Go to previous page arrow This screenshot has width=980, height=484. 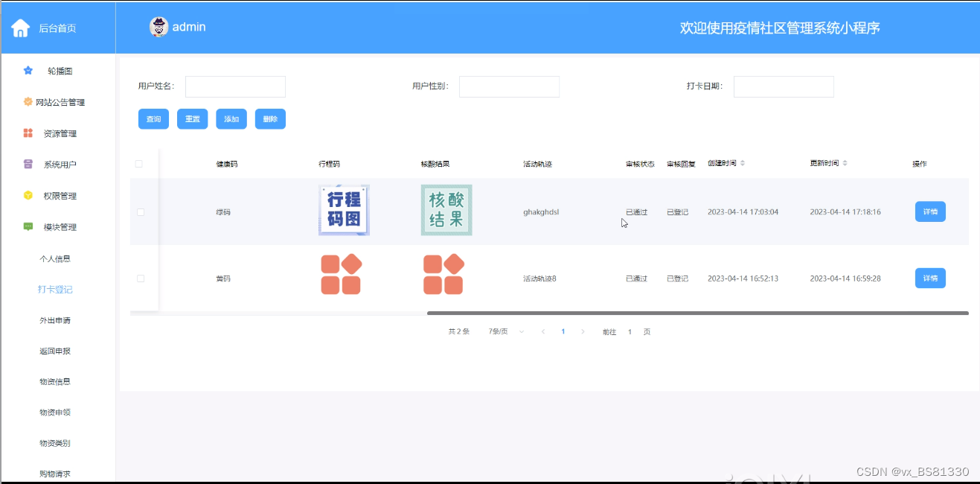click(543, 332)
